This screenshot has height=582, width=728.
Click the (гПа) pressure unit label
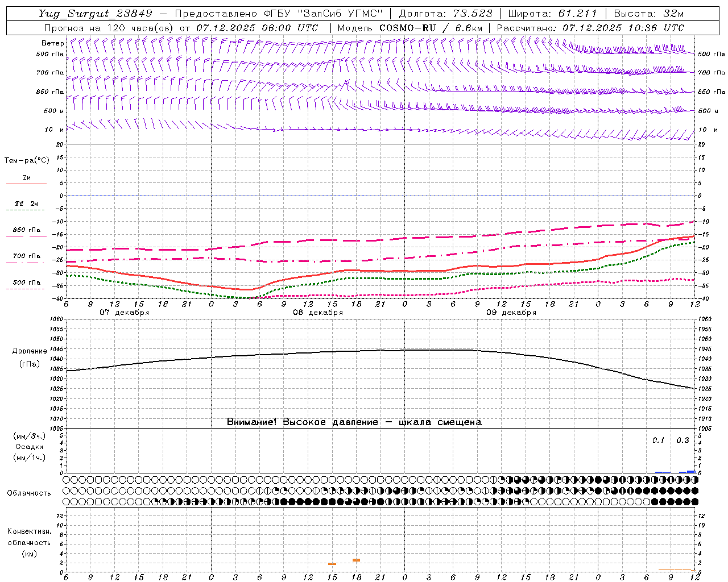(x=30, y=364)
